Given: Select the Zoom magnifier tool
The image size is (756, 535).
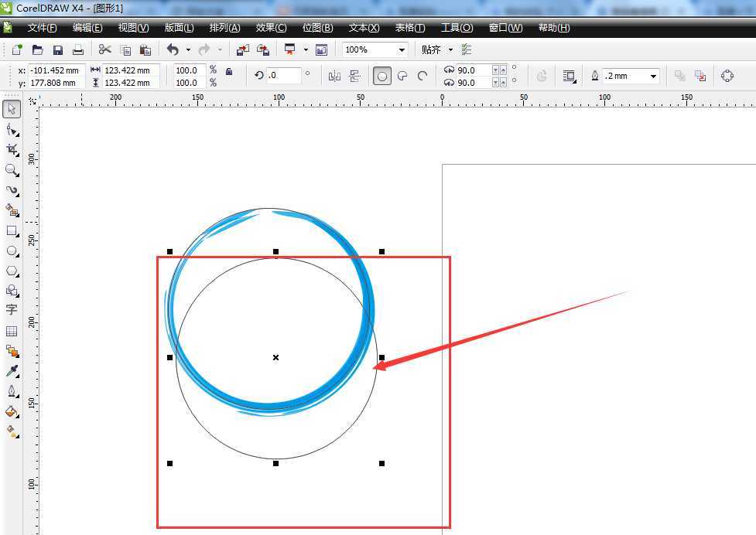Looking at the screenshot, I should pyautogui.click(x=12, y=169).
